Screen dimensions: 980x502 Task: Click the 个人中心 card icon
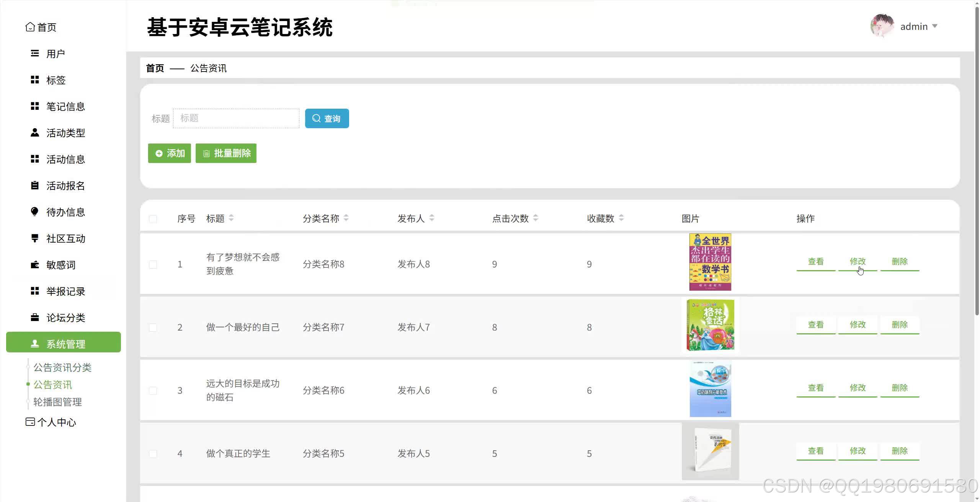[30, 422]
